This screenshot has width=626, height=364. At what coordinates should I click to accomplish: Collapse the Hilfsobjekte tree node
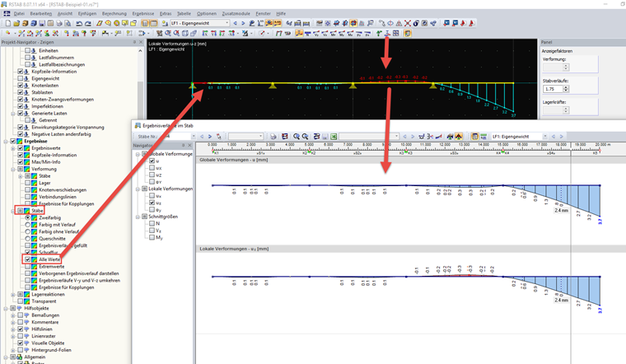point(6,309)
